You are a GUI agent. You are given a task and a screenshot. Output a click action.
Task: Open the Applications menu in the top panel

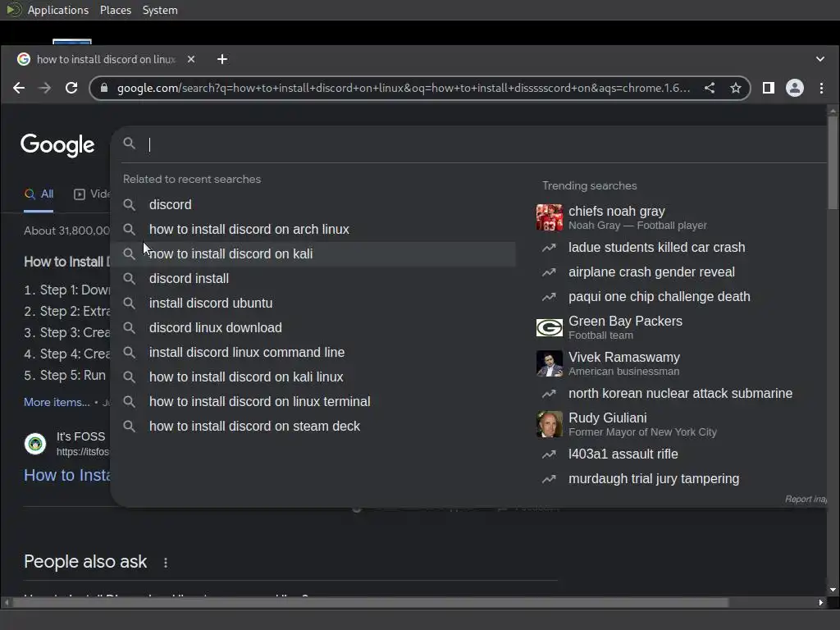click(58, 10)
